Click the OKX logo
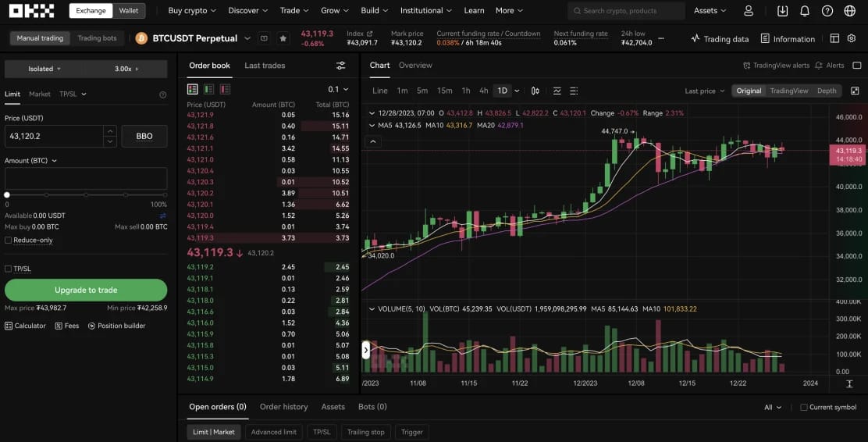 tap(31, 10)
